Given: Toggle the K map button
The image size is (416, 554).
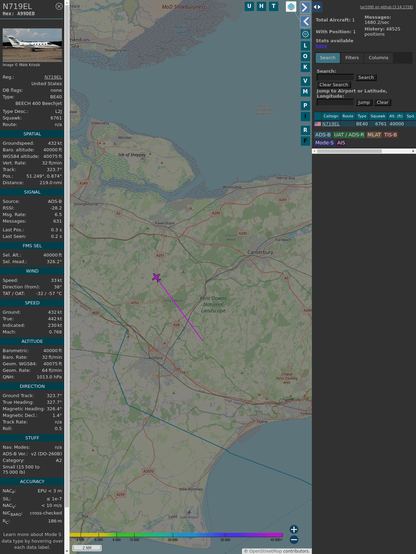Looking at the screenshot, I should coord(305,67).
